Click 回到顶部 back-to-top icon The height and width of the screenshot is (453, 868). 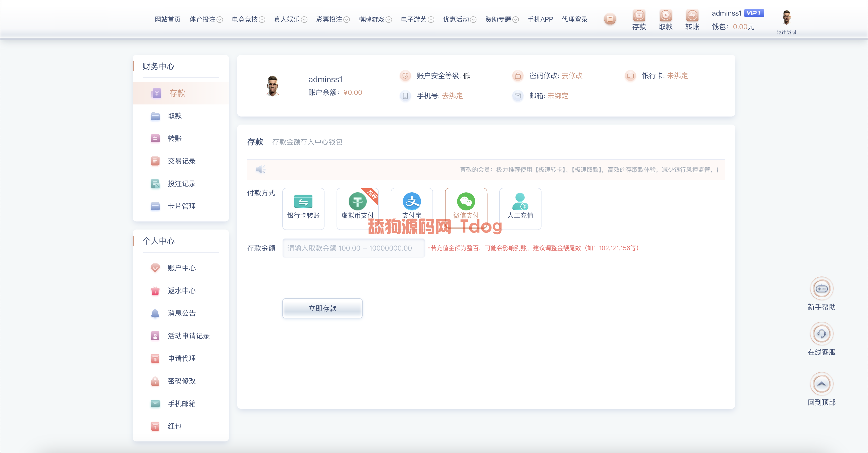coord(822,384)
